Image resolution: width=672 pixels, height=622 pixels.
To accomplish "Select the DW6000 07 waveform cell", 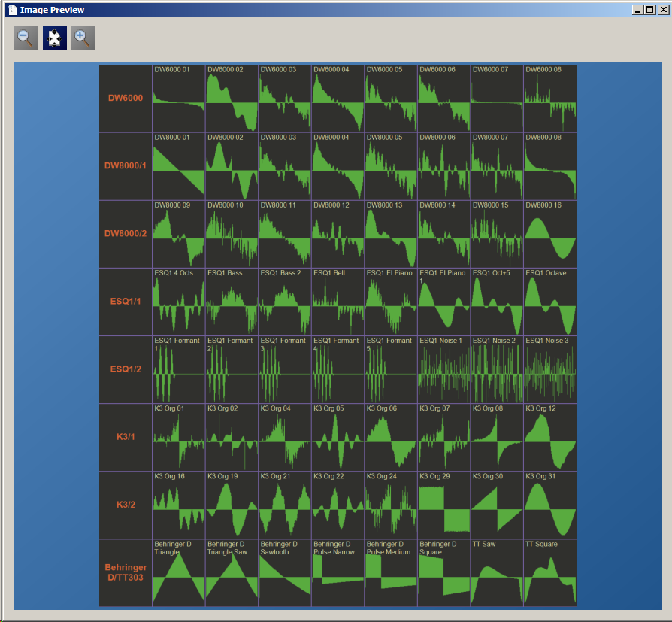I will pos(497,99).
